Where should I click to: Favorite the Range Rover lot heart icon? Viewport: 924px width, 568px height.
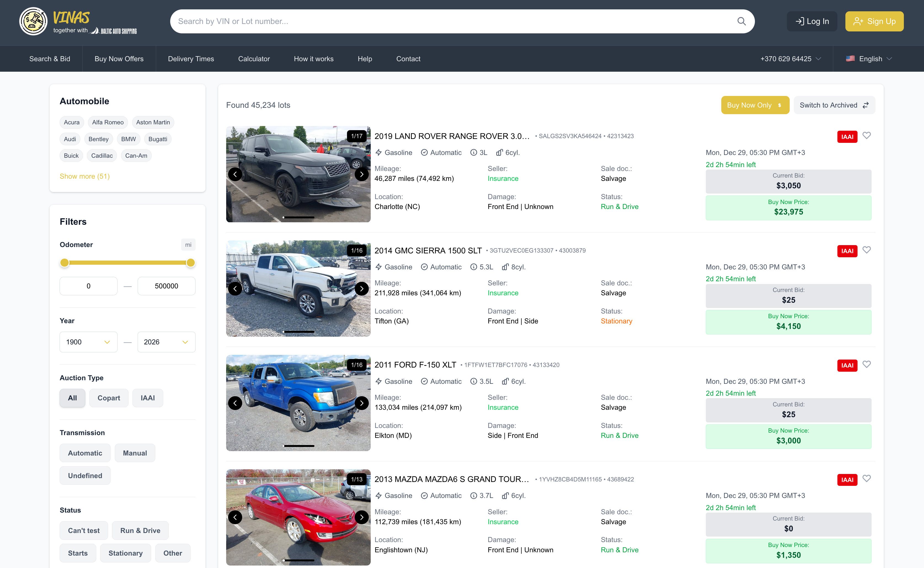(867, 135)
